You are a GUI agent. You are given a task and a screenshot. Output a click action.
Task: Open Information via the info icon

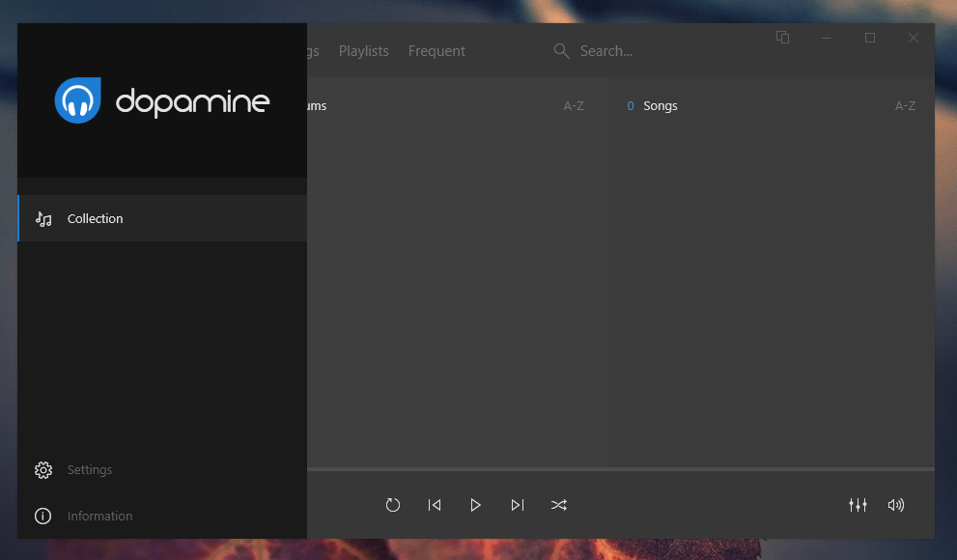point(42,516)
